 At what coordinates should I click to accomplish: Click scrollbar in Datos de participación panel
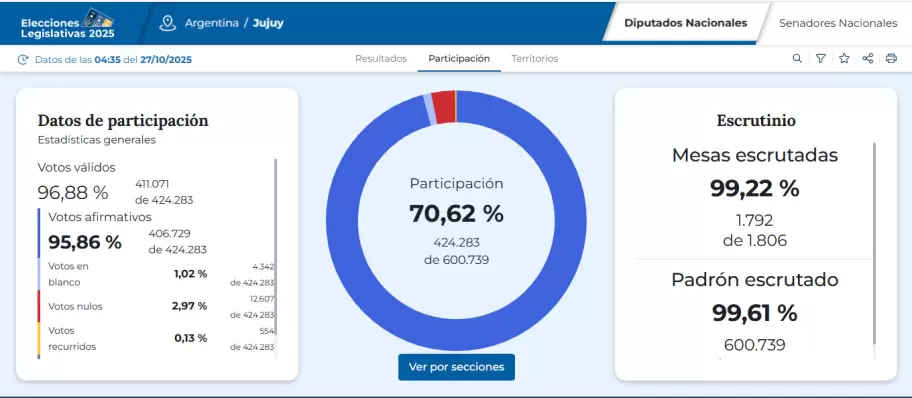[276, 247]
